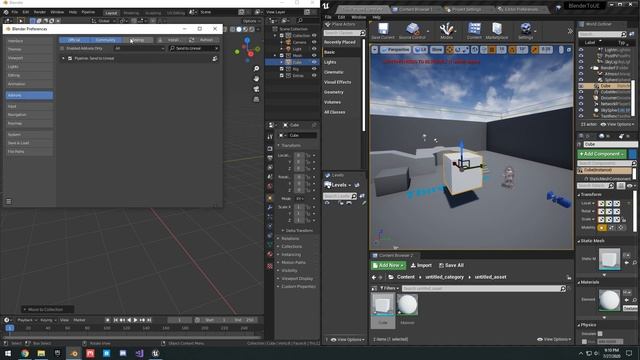Click Refresh button in Add-ons preferences
The height and width of the screenshot is (360, 640).
pos(203,40)
